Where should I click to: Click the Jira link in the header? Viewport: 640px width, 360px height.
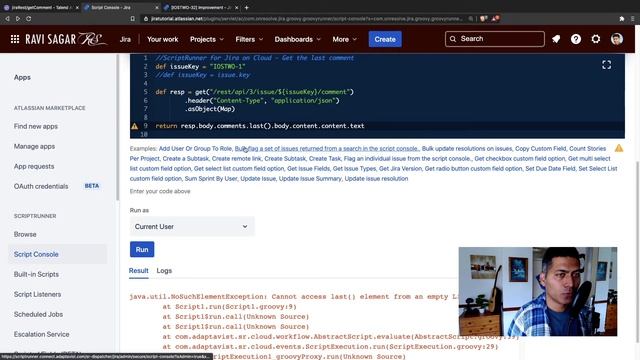(x=125, y=39)
